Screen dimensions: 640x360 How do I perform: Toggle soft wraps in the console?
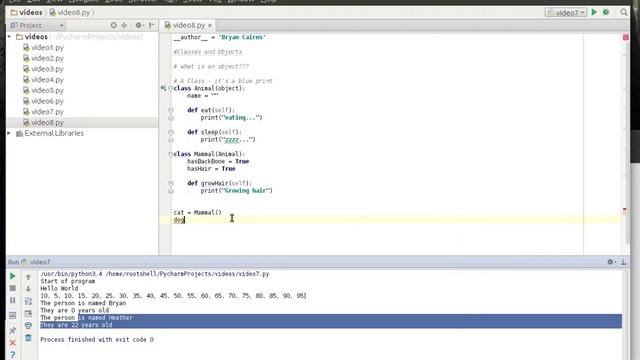(28, 301)
